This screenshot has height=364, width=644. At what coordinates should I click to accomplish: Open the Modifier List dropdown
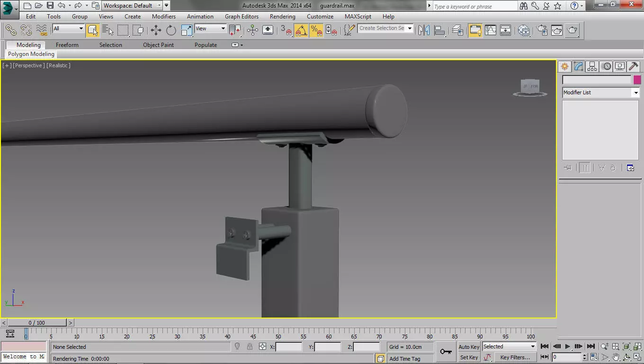click(x=601, y=92)
